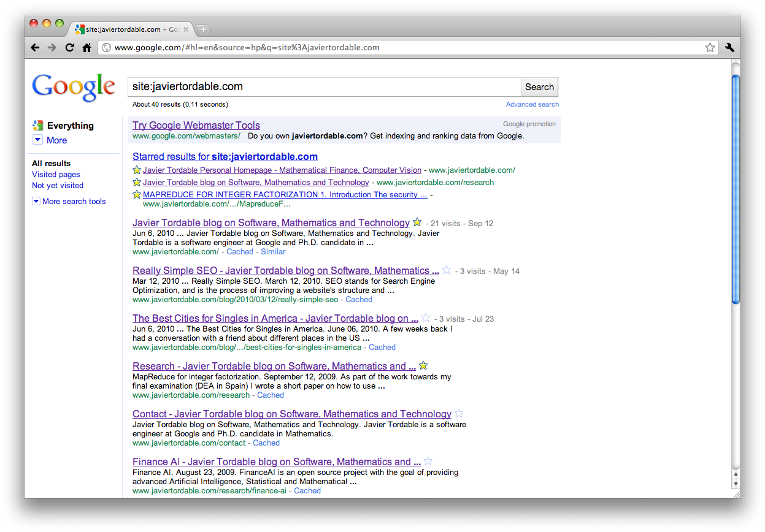The height and width of the screenshot is (532, 765).
Task: Click the Search button
Action: point(539,87)
